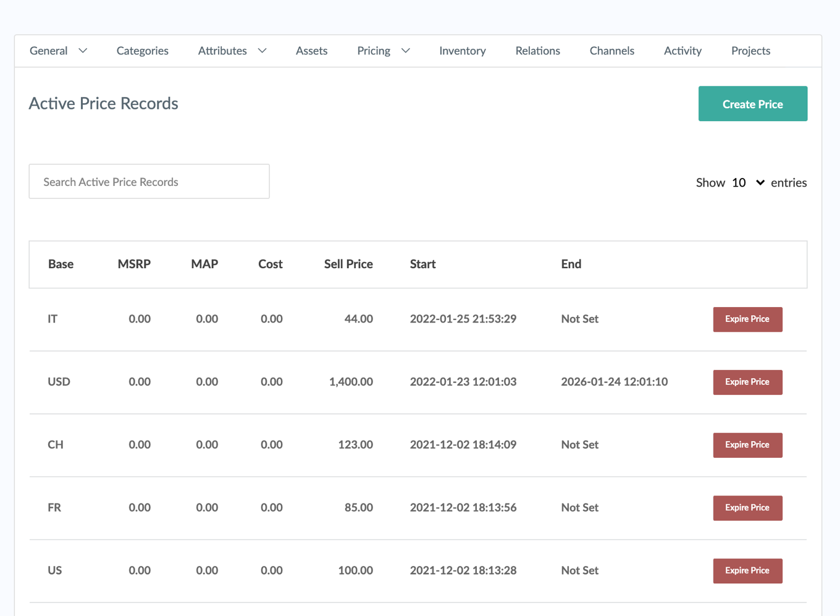840x616 pixels.
Task: Click the Create Price button
Action: pos(752,104)
